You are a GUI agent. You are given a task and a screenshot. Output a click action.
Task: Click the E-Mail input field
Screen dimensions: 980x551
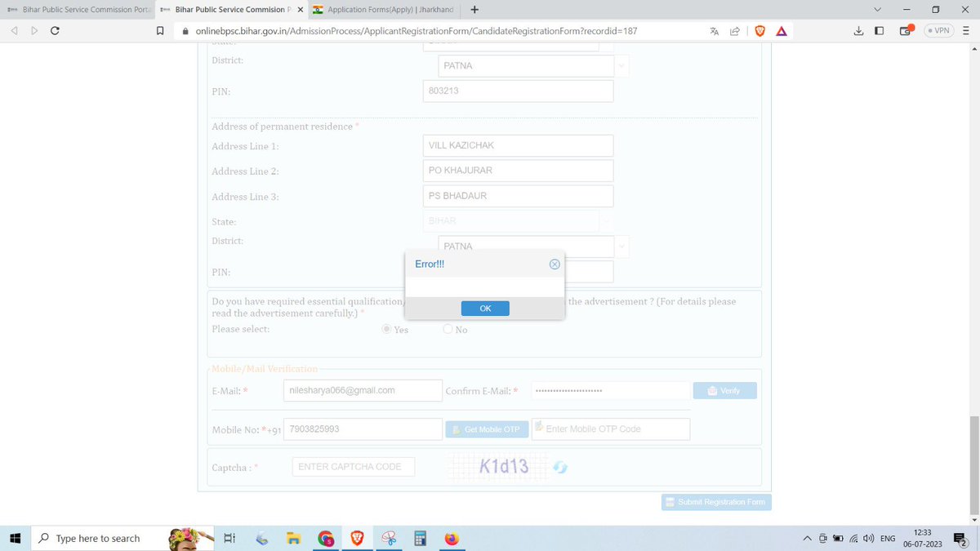[363, 390]
